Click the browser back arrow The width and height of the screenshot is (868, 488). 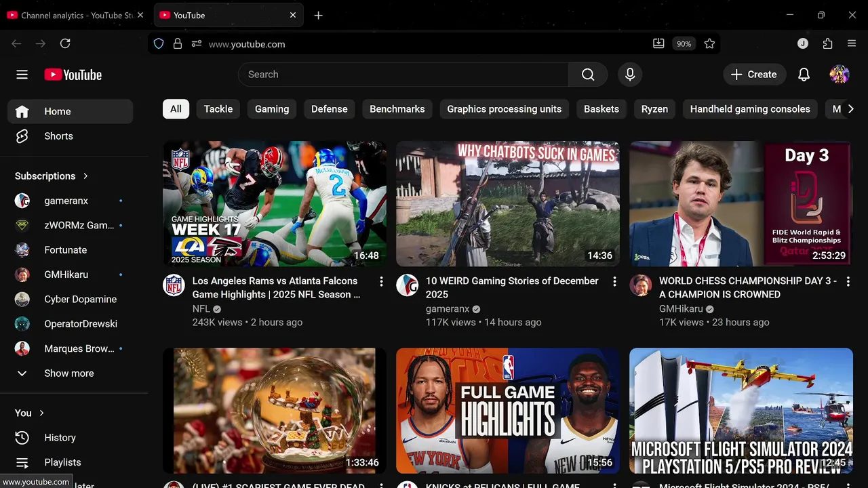click(16, 43)
